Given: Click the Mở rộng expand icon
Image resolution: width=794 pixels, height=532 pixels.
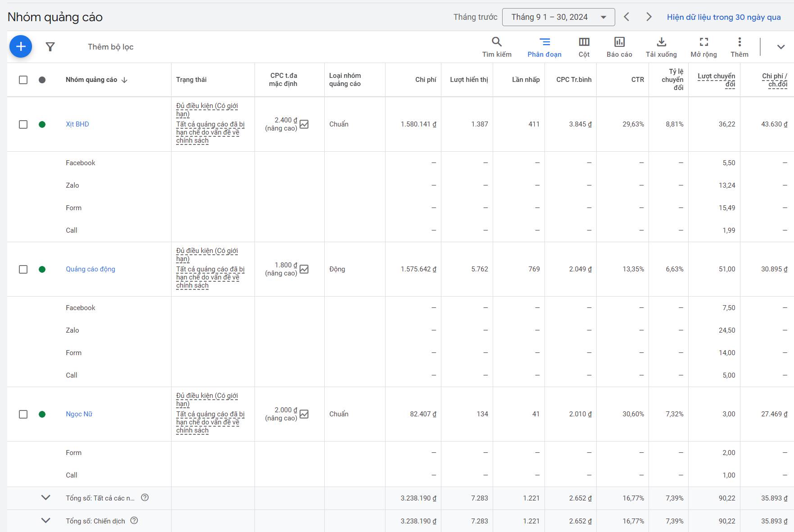Looking at the screenshot, I should 703,47.
